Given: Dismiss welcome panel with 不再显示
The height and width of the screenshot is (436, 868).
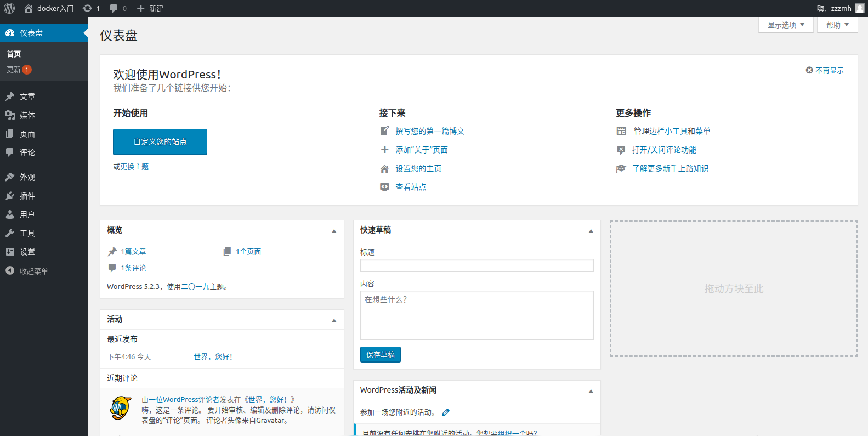Looking at the screenshot, I should click(825, 71).
